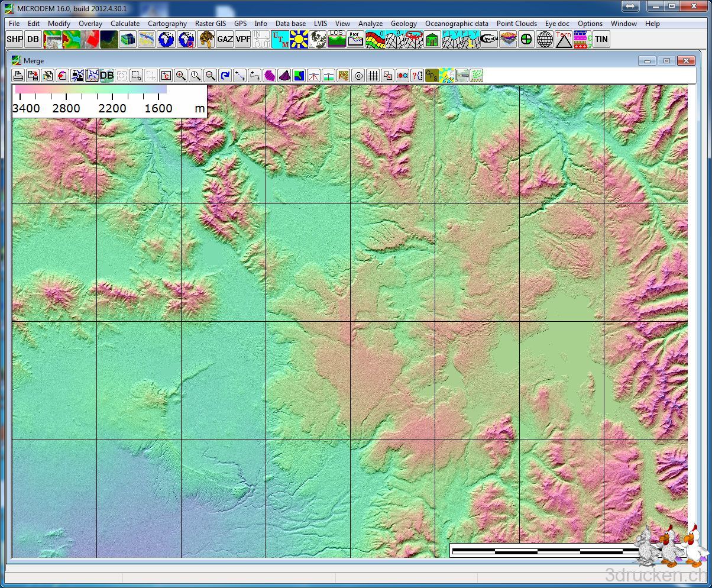The image size is (712, 588).
Task: Click the elevation color legend bar
Action: [x=90, y=90]
